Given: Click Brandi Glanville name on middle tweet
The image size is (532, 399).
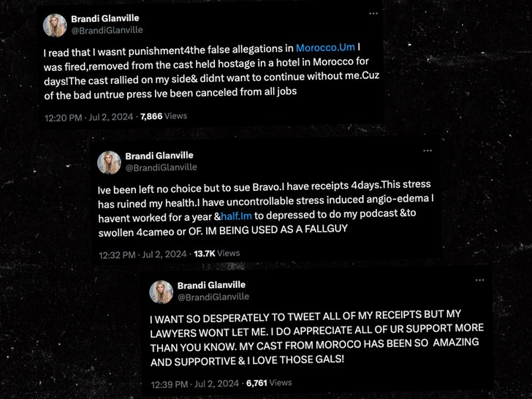Looking at the screenshot, I should tap(159, 156).
